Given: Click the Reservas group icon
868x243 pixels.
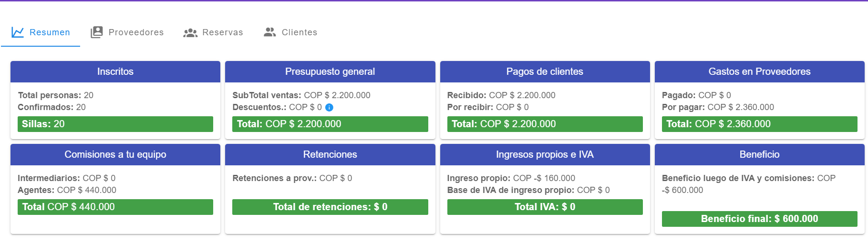Looking at the screenshot, I should (x=190, y=32).
